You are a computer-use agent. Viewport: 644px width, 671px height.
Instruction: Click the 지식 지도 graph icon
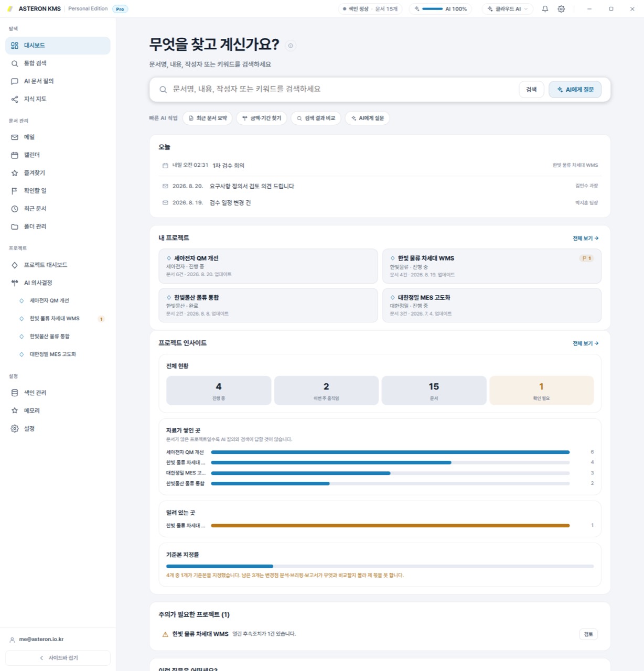pos(15,99)
